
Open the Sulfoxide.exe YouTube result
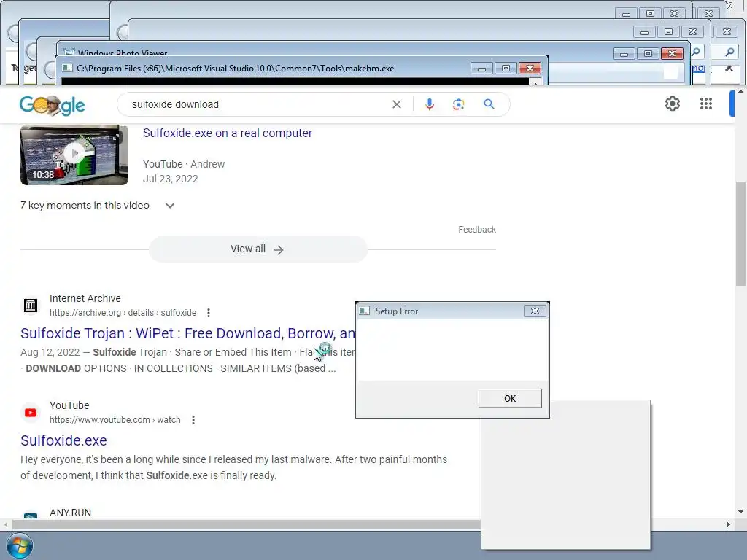pos(63,440)
